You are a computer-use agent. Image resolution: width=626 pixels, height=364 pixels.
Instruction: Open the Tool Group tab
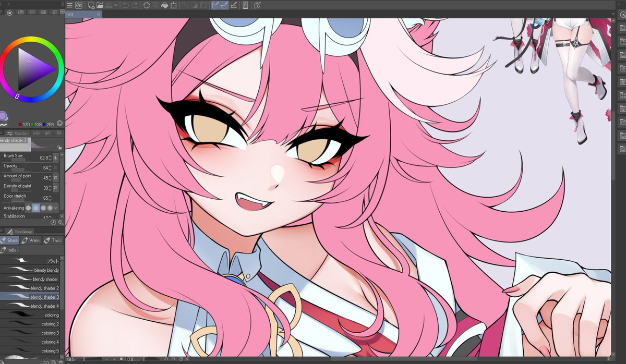[20, 232]
